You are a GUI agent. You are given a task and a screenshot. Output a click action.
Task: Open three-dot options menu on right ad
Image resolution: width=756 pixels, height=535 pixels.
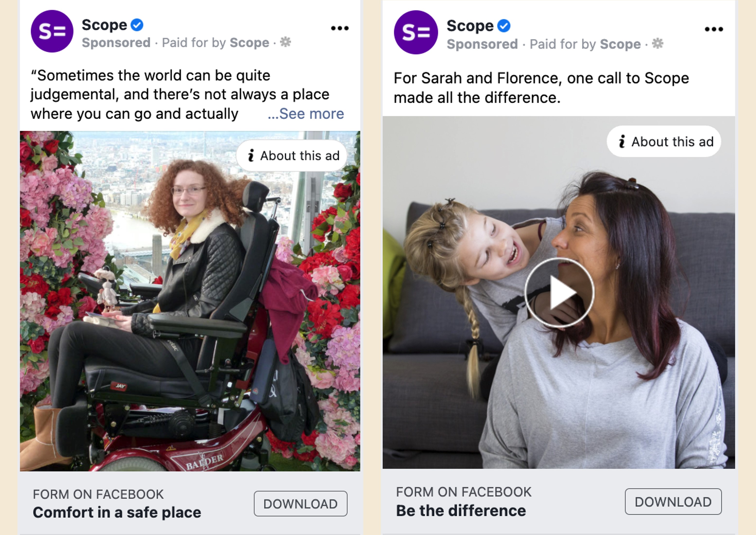click(714, 29)
